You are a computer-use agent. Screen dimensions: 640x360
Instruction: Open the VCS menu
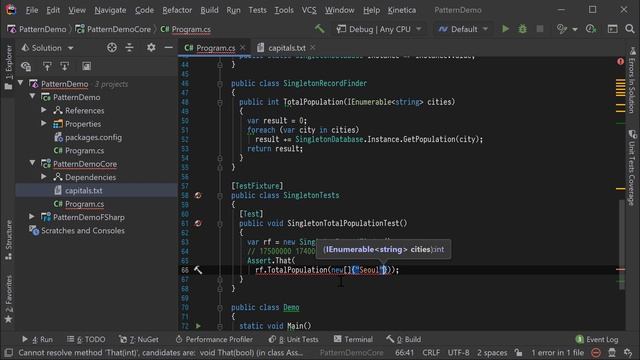tap(309, 10)
